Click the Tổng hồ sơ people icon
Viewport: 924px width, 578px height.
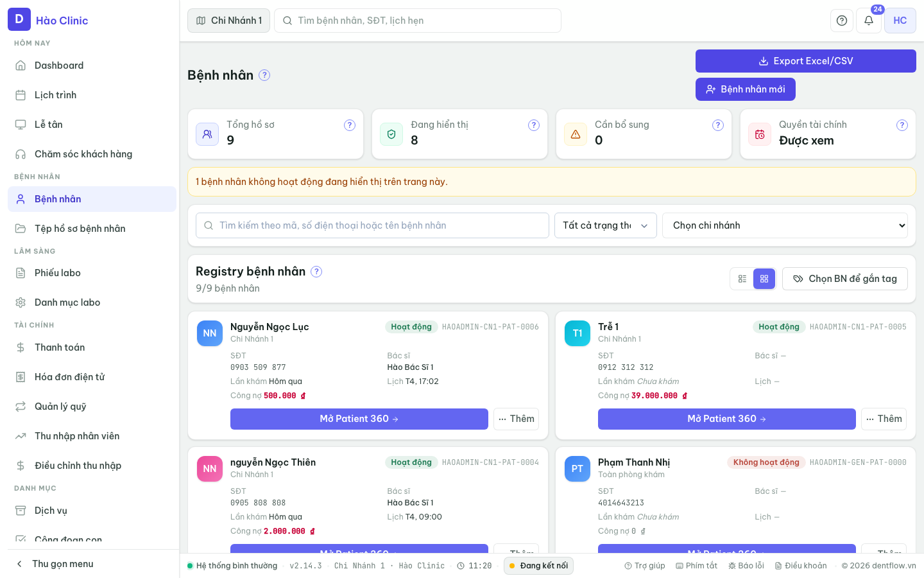click(207, 134)
